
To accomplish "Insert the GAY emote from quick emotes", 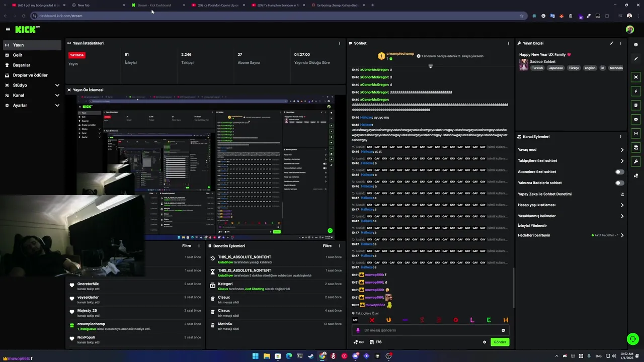I will click(x=355, y=320).
